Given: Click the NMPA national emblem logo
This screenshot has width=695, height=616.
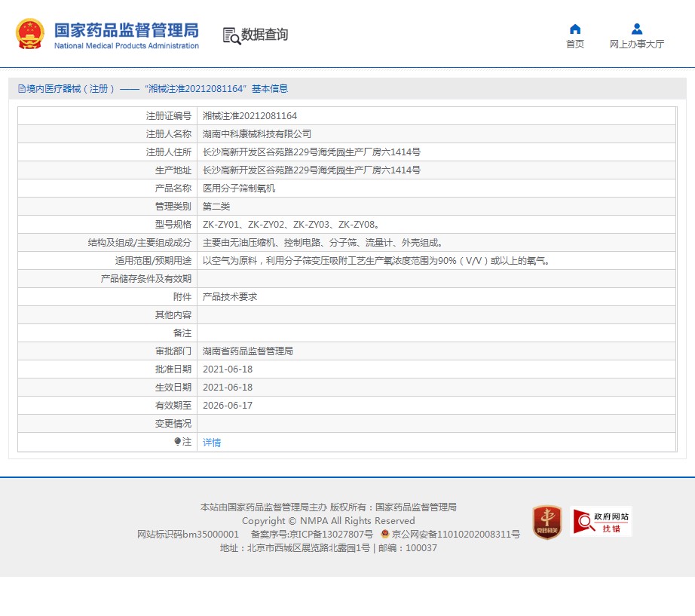Looking at the screenshot, I should click(29, 34).
